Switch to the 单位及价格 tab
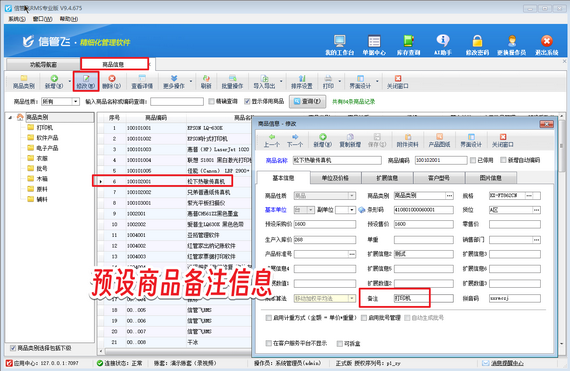Screen dimensions: 570x371 point(335,178)
